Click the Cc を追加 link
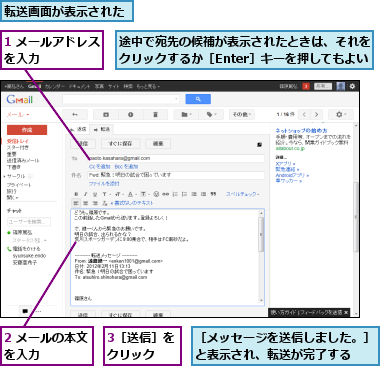Image resolution: width=380 pixels, height=366 pixels. [100, 167]
